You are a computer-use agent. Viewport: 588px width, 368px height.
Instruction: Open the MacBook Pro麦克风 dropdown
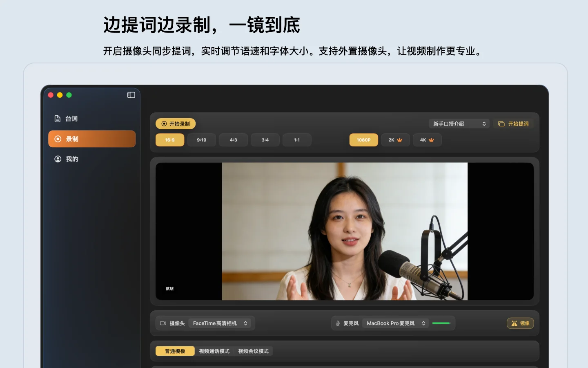395,323
